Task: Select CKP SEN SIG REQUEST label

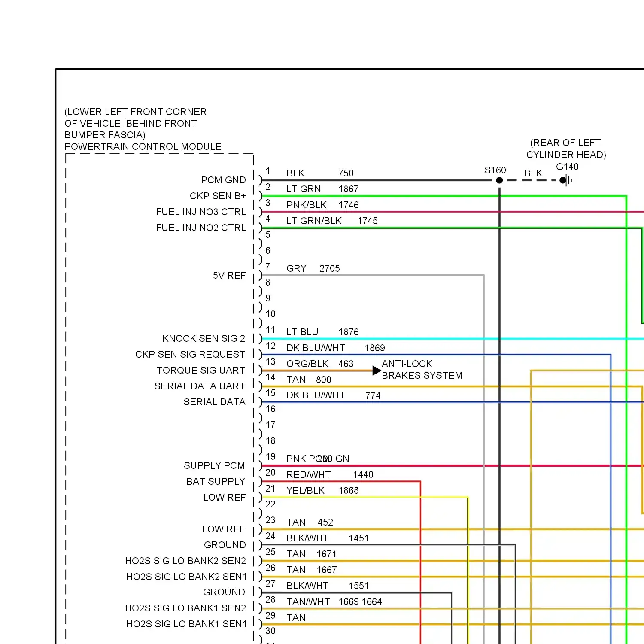Action: click(190, 354)
